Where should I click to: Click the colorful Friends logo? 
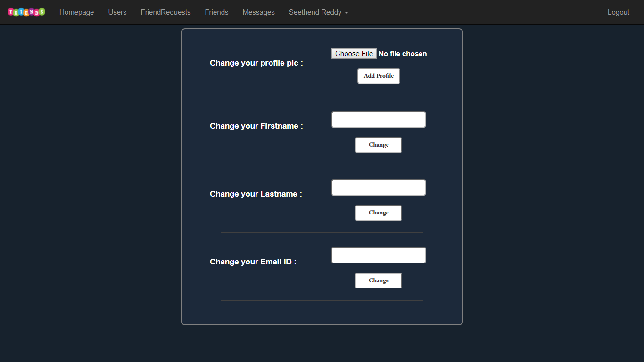click(26, 12)
